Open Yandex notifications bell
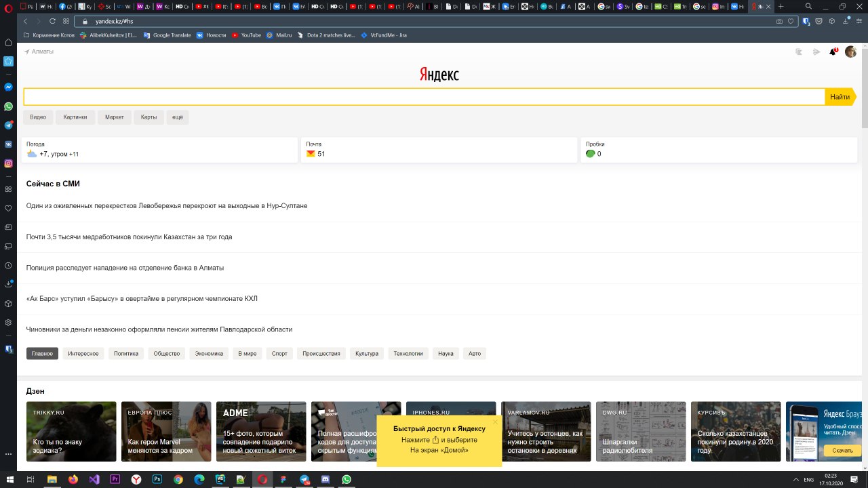Image resolution: width=868 pixels, height=488 pixels. [833, 52]
